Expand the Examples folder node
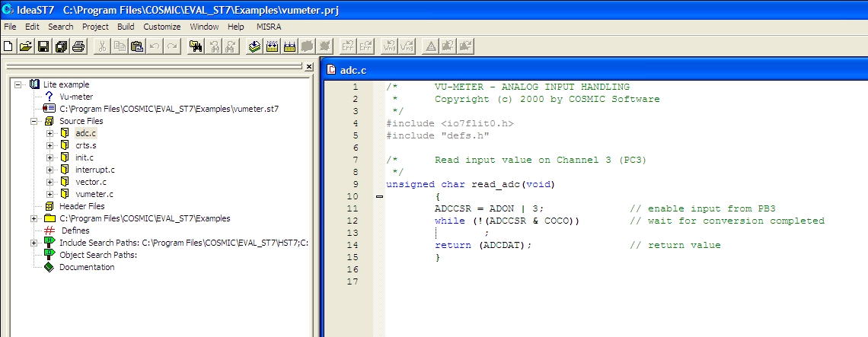This screenshot has width=868, height=337. [x=34, y=218]
